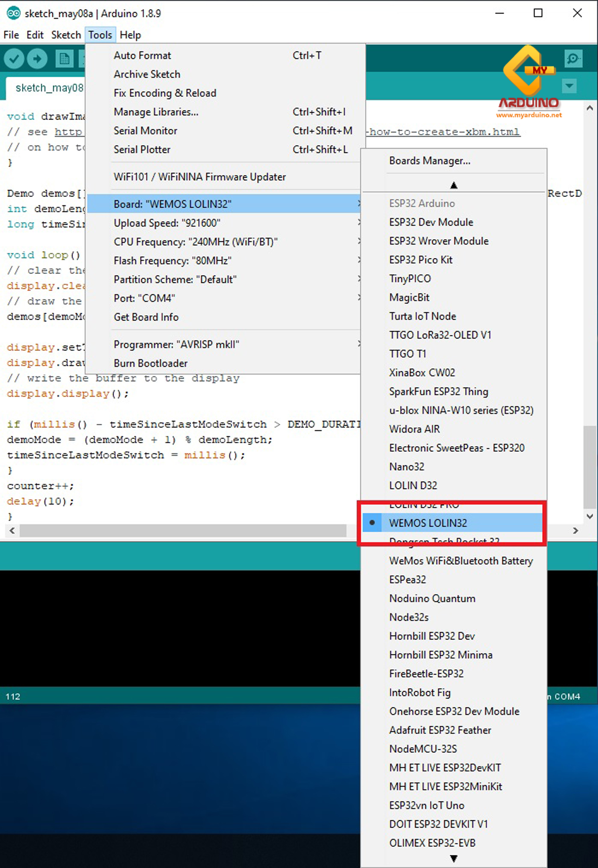This screenshot has width=598, height=868.
Task: Click the editor horizontal scrollbar track
Action: (x=183, y=530)
